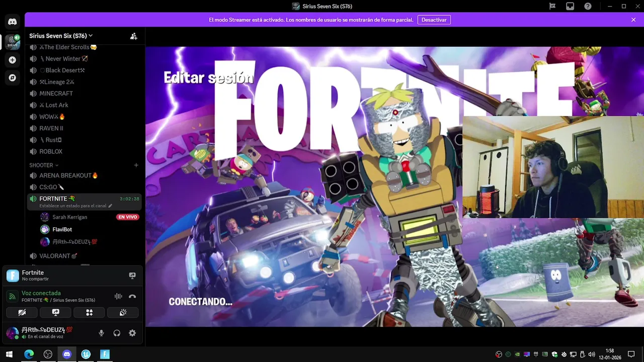This screenshot has width=644, height=362.
Task: Click the share your screen button
Action: tap(56, 313)
